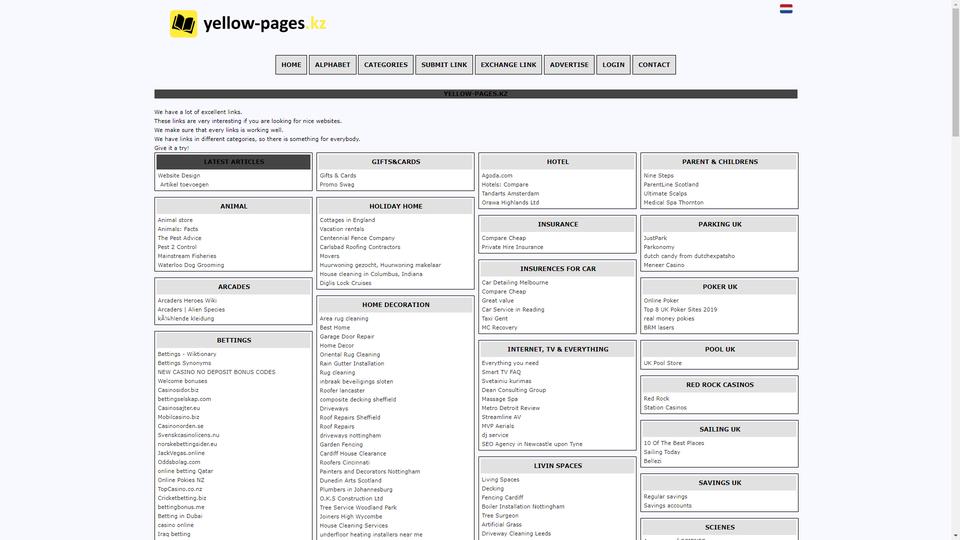
Task: Open EXCHANGE LINK page
Action: click(x=508, y=65)
